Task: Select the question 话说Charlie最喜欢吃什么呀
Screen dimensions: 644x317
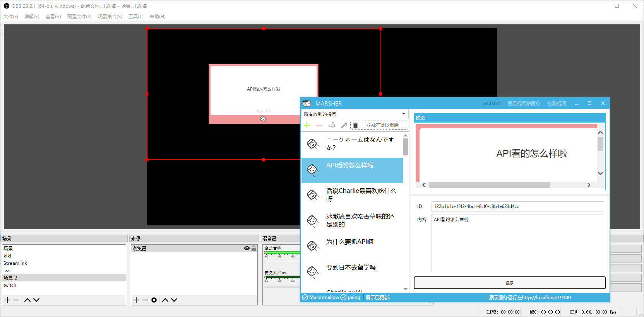Action: click(x=352, y=195)
